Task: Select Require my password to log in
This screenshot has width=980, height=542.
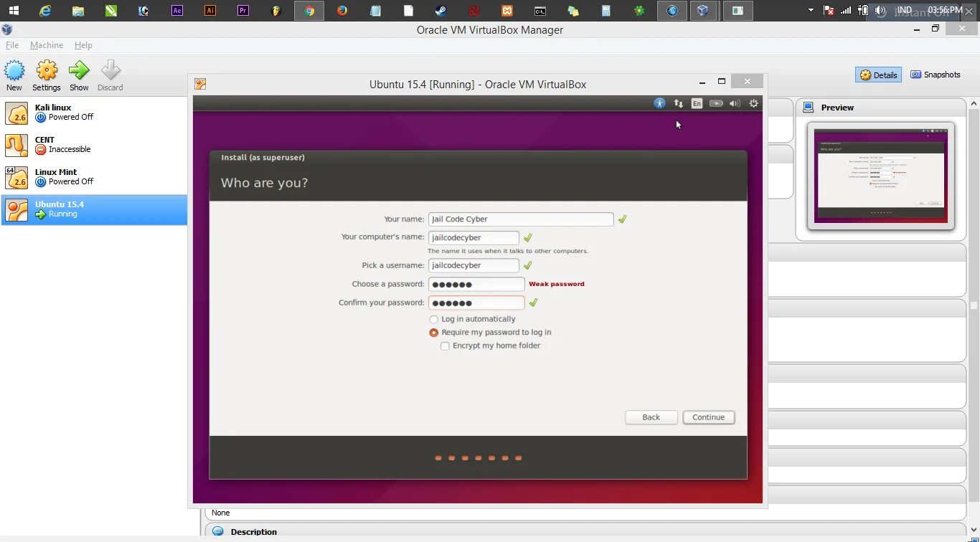Action: 490,333
